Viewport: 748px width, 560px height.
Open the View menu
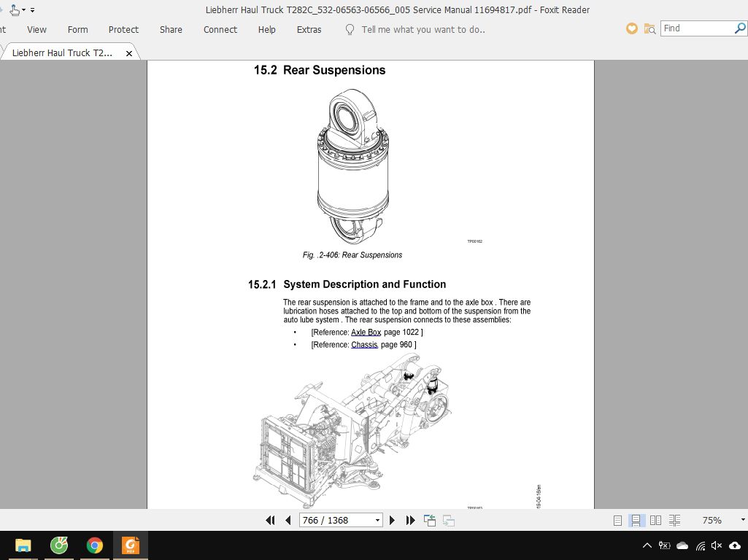(36, 30)
